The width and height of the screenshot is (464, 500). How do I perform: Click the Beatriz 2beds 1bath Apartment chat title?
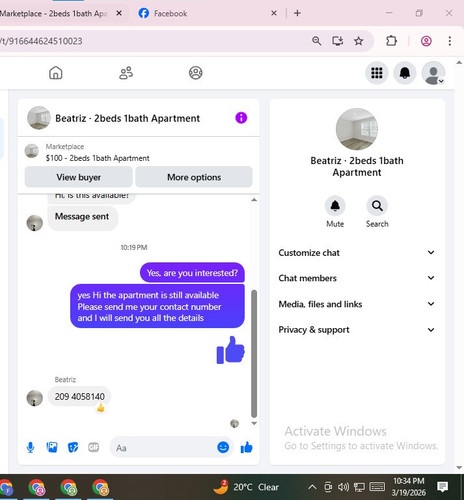pos(128,118)
